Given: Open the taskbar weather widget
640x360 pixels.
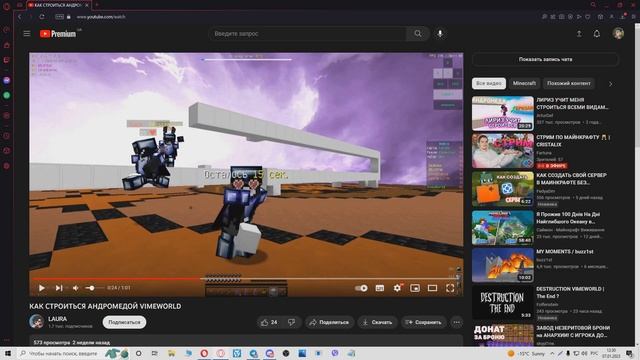Looking at the screenshot, I should (526, 353).
